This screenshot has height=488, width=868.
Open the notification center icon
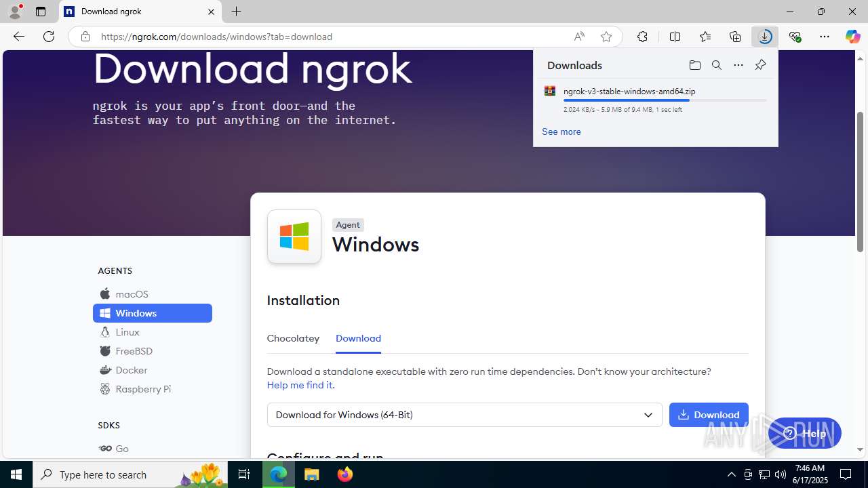(x=846, y=474)
